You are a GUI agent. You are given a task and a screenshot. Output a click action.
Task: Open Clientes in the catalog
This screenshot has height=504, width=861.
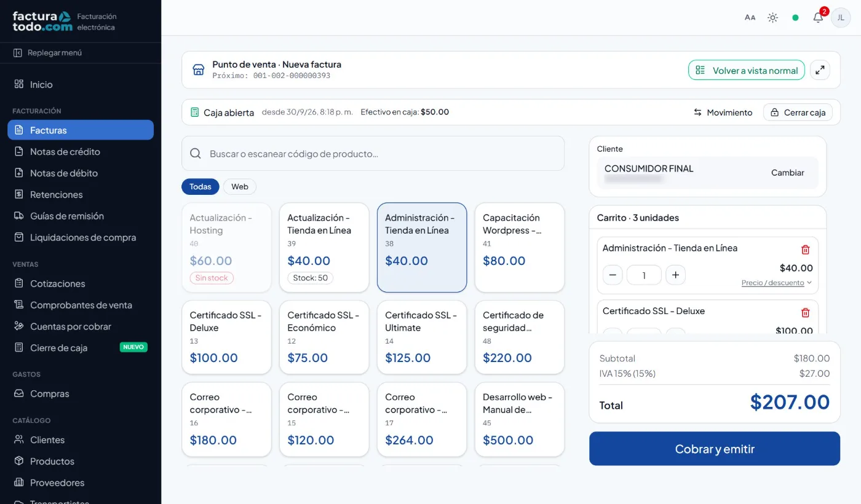(81, 440)
